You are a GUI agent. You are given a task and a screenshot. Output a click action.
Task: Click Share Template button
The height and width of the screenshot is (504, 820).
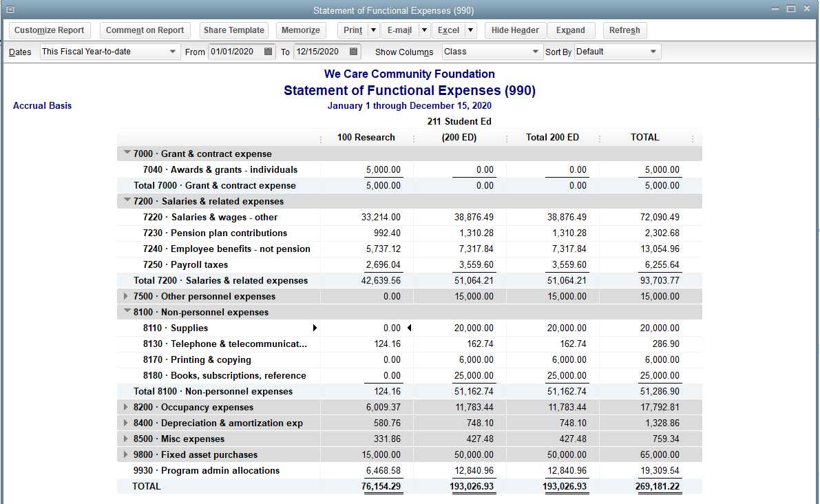pos(234,30)
